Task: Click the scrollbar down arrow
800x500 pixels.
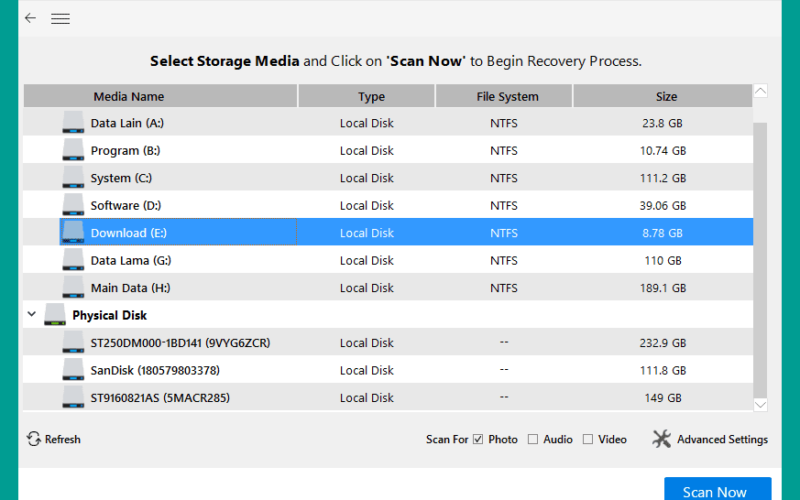Action: click(x=760, y=405)
